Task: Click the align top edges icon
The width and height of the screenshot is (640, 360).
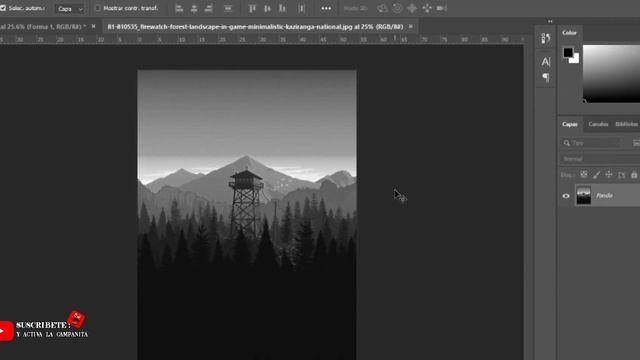Action: pyautogui.click(x=252, y=8)
